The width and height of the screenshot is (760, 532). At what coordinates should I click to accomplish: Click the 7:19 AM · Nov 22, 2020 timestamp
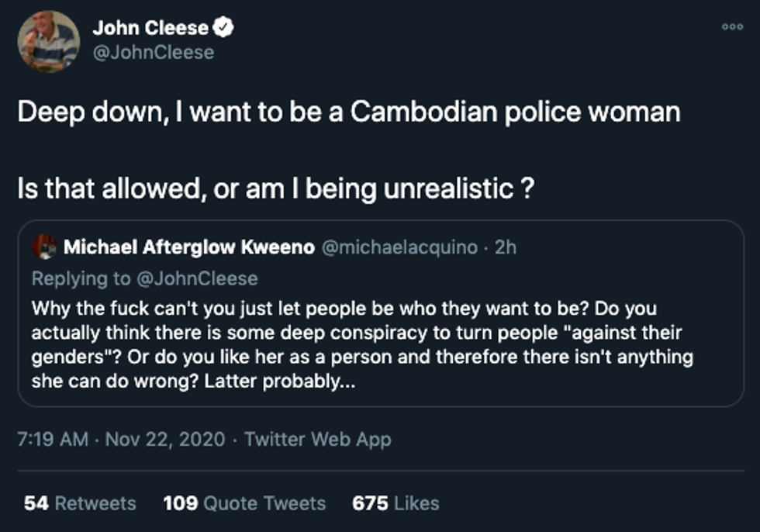[x=121, y=440]
